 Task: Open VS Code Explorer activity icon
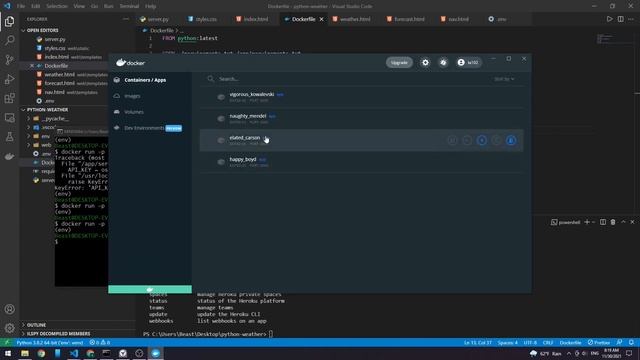click(9, 21)
